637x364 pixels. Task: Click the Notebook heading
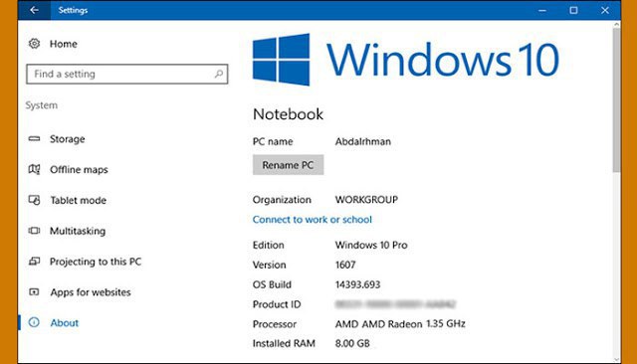click(x=288, y=114)
